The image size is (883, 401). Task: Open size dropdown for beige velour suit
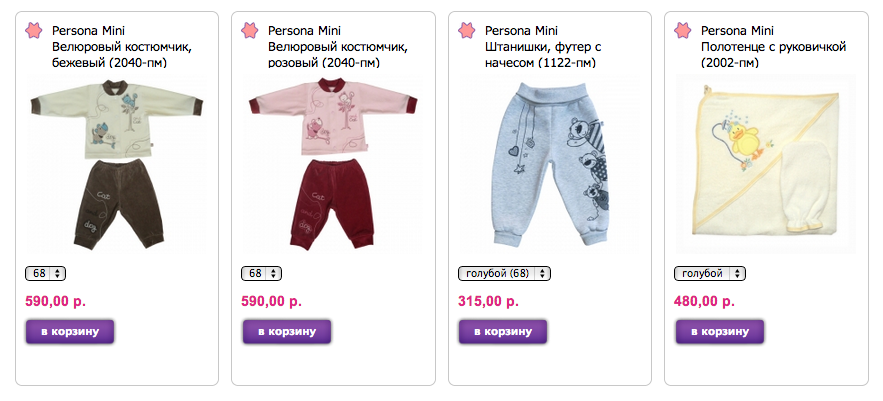(46, 274)
